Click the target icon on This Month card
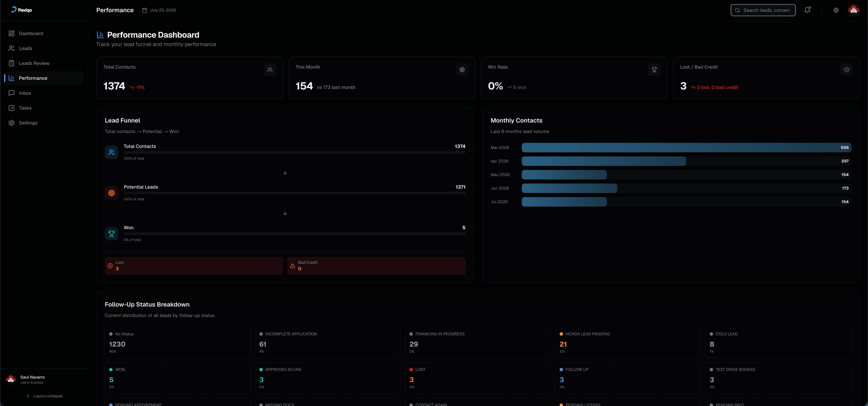Viewport: 868px width, 406px height. [x=462, y=70]
